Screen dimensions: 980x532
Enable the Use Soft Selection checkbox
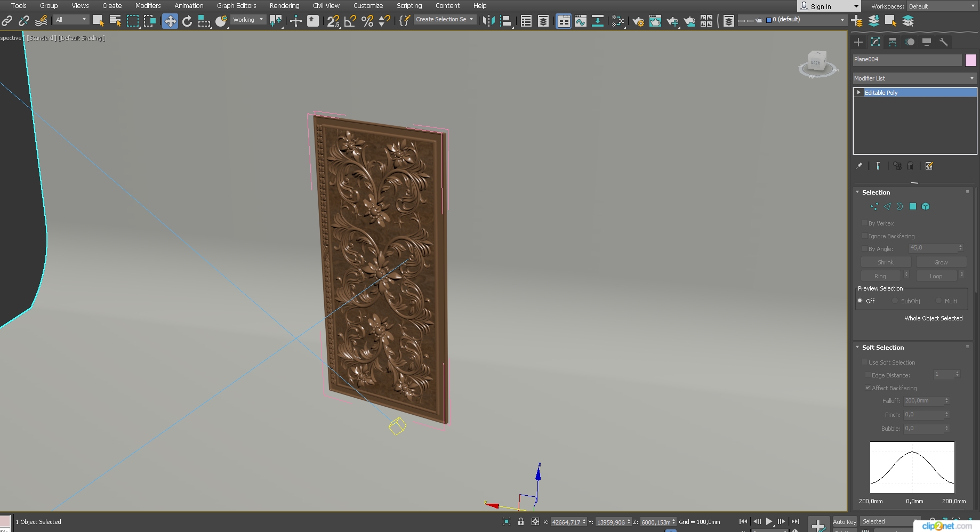click(x=865, y=362)
